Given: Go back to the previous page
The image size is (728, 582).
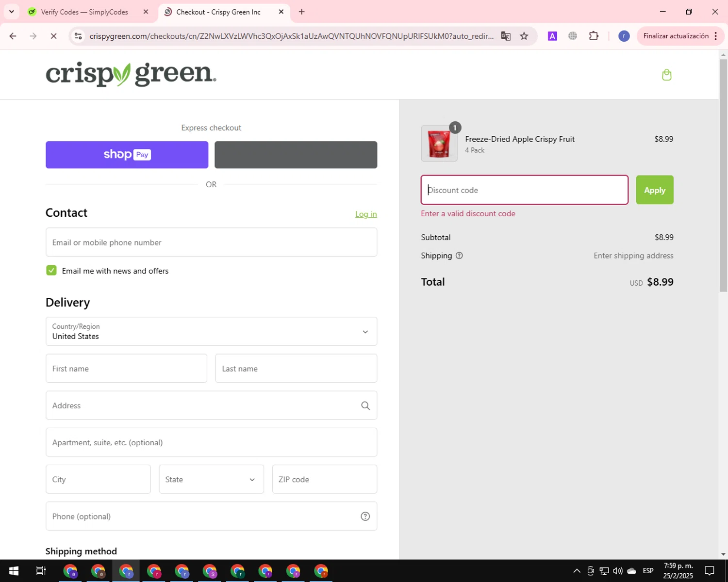Looking at the screenshot, I should 13,36.
